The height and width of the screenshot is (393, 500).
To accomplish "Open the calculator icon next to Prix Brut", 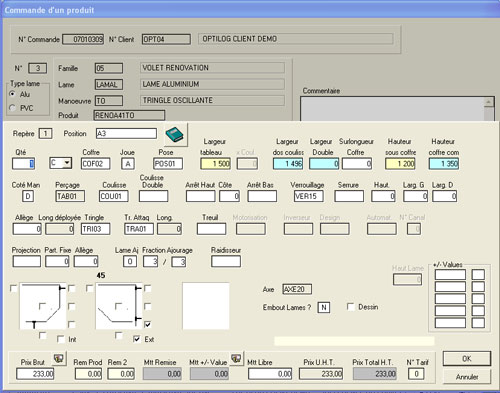I will point(59,358).
